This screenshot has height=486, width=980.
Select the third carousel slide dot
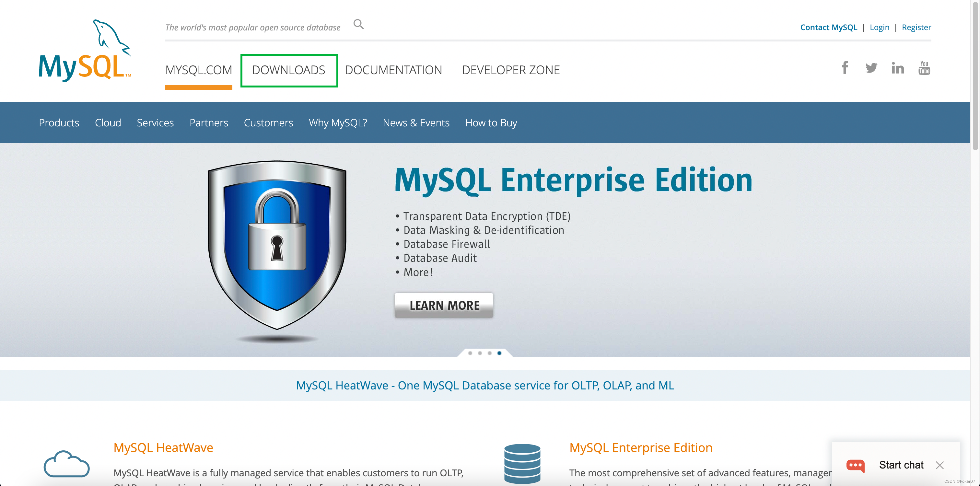tap(490, 353)
